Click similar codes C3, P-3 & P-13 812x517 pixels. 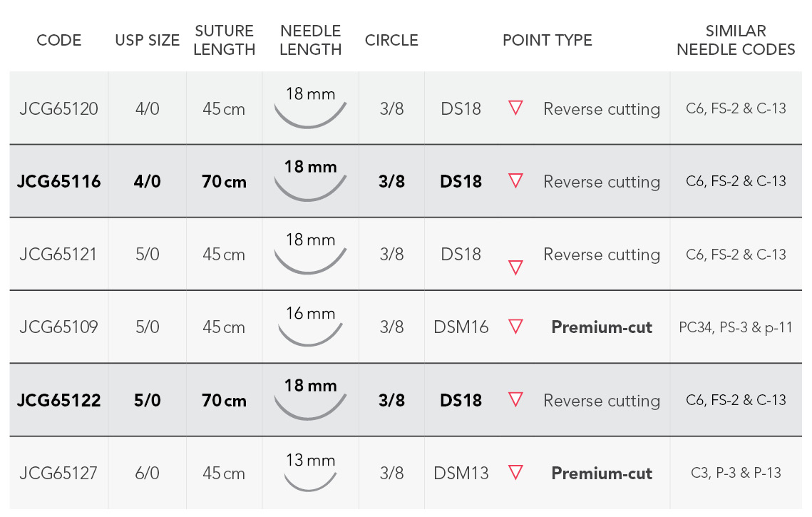735,473
